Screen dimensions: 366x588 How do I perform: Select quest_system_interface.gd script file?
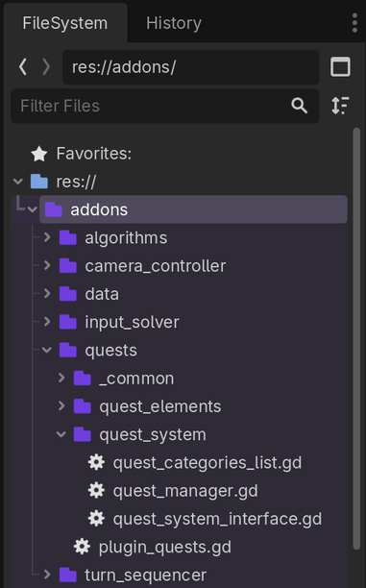(217, 520)
